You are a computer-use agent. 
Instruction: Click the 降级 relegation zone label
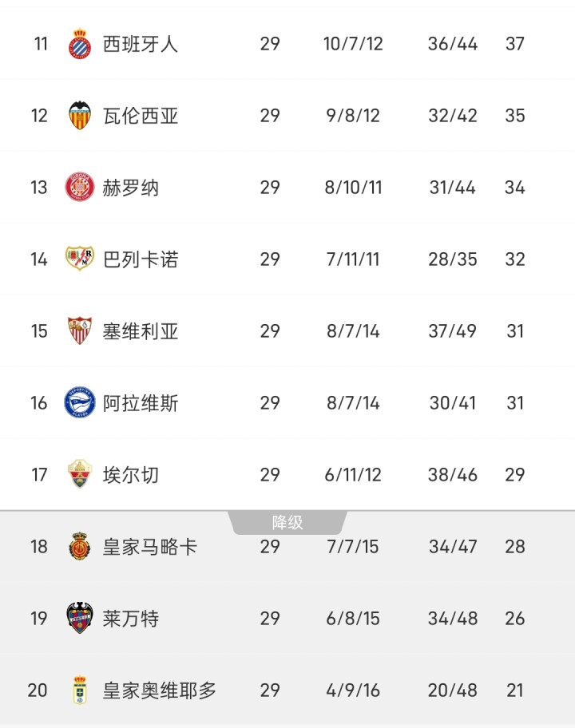coord(287,523)
